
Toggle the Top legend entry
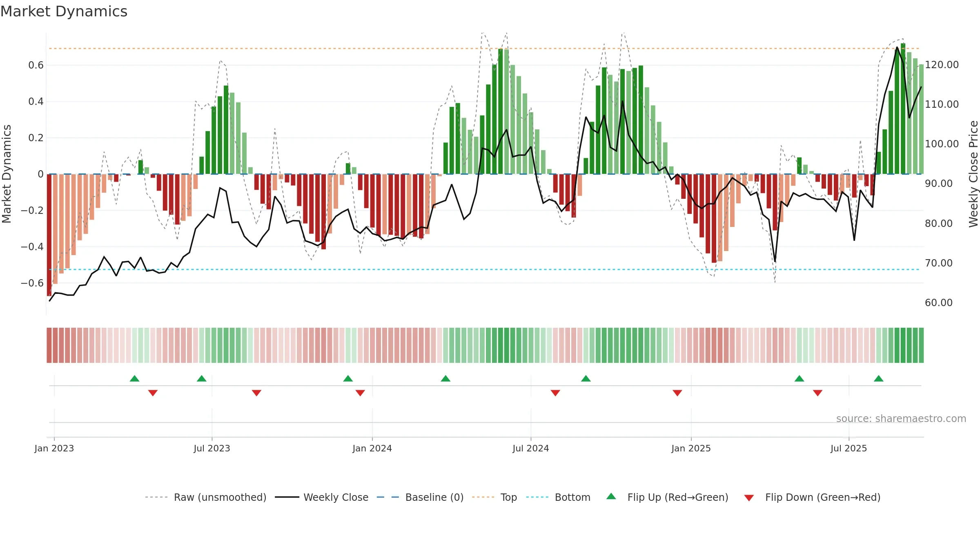(x=494, y=497)
